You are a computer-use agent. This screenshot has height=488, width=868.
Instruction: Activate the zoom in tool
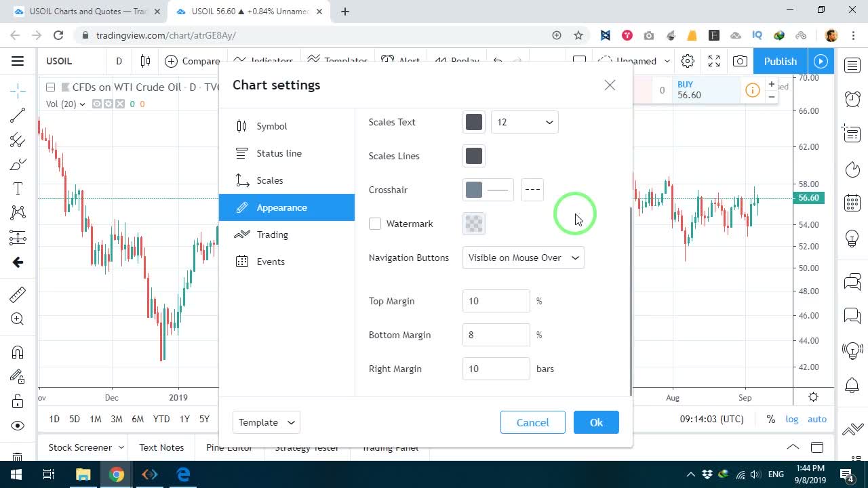pos(18,319)
